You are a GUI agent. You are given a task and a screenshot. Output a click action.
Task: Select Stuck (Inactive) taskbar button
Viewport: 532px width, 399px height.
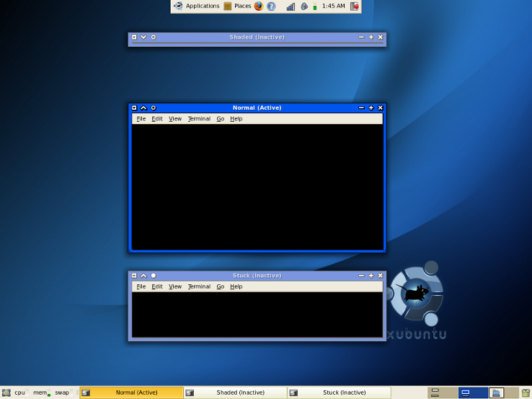click(x=340, y=393)
